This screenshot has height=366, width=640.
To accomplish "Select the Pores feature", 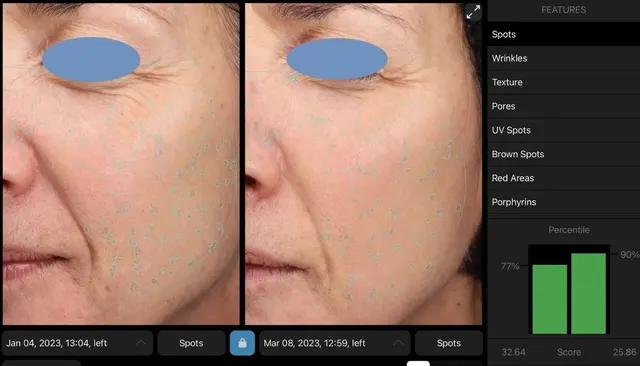I will click(x=564, y=106).
